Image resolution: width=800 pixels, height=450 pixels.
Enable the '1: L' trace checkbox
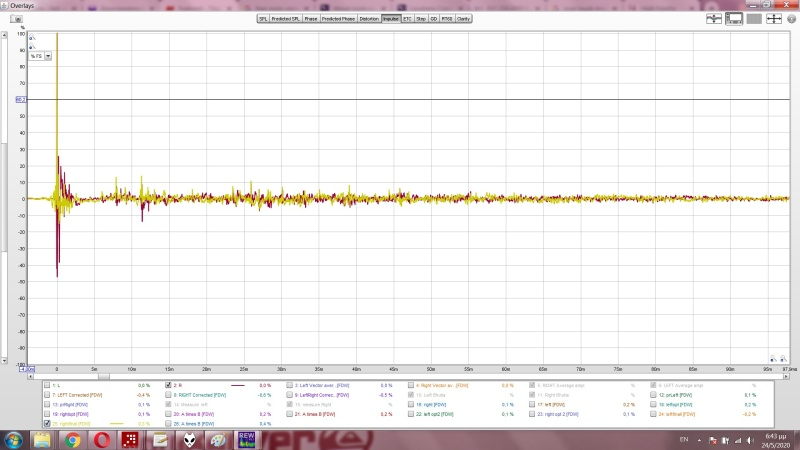pyautogui.click(x=46, y=385)
